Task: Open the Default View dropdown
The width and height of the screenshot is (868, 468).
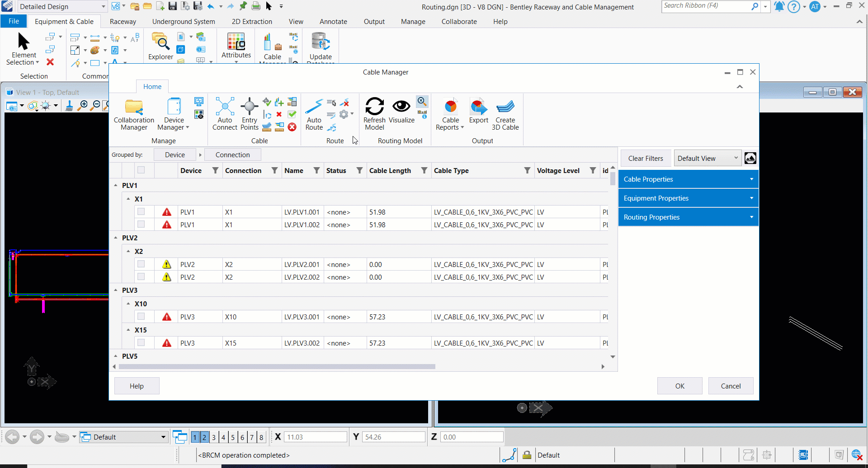Action: (708, 159)
